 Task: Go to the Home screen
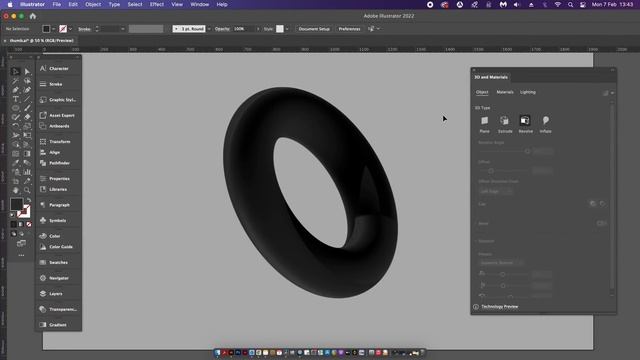(x=33, y=16)
